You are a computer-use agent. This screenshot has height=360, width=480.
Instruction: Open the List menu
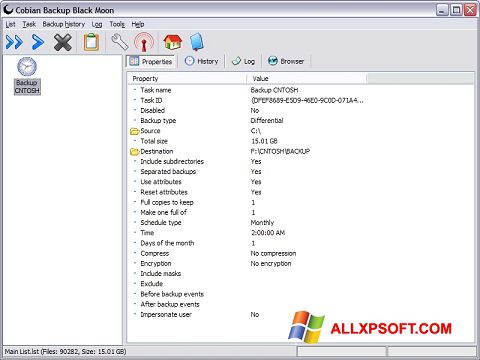click(x=10, y=24)
